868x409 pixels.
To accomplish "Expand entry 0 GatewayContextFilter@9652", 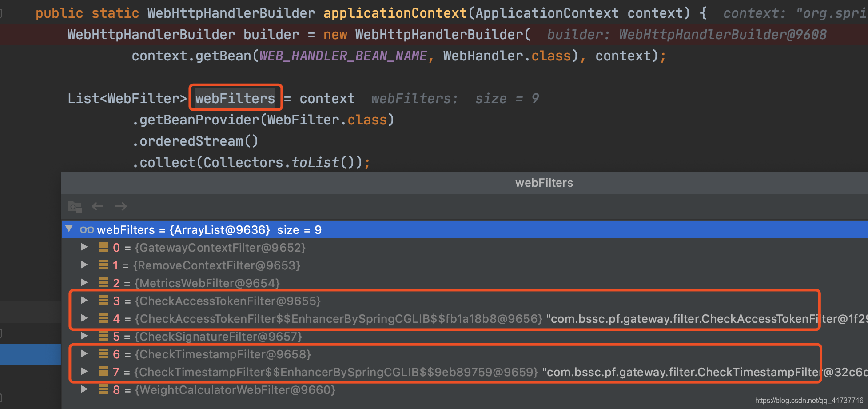I will pyautogui.click(x=84, y=247).
